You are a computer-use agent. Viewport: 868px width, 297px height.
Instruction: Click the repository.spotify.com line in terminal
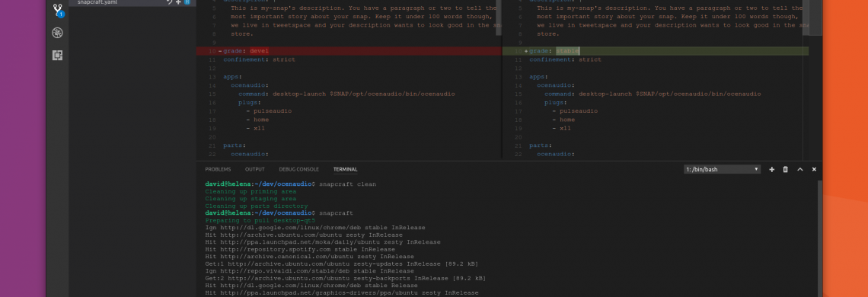click(x=299, y=249)
